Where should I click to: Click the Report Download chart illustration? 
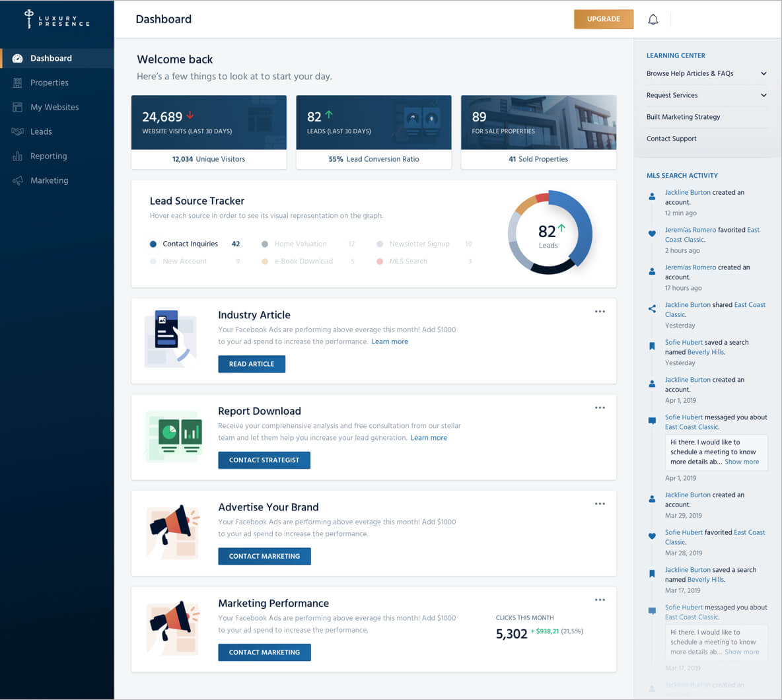pos(174,437)
